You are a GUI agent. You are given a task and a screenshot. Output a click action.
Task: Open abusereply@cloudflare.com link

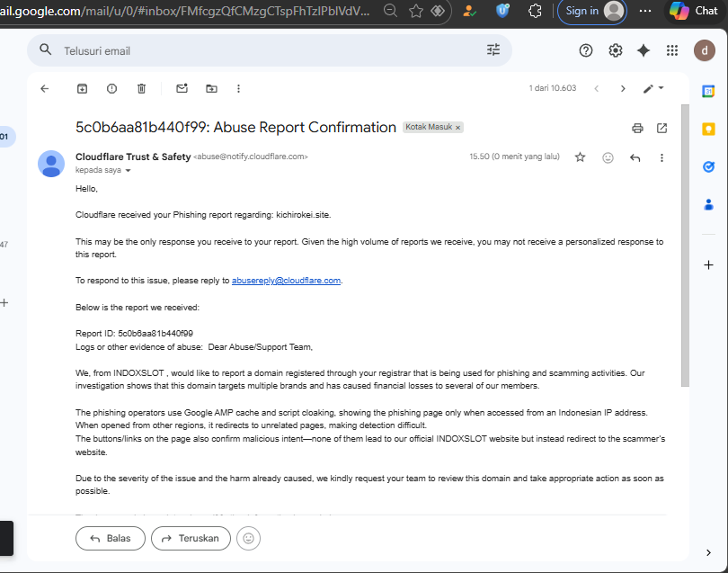click(x=286, y=281)
